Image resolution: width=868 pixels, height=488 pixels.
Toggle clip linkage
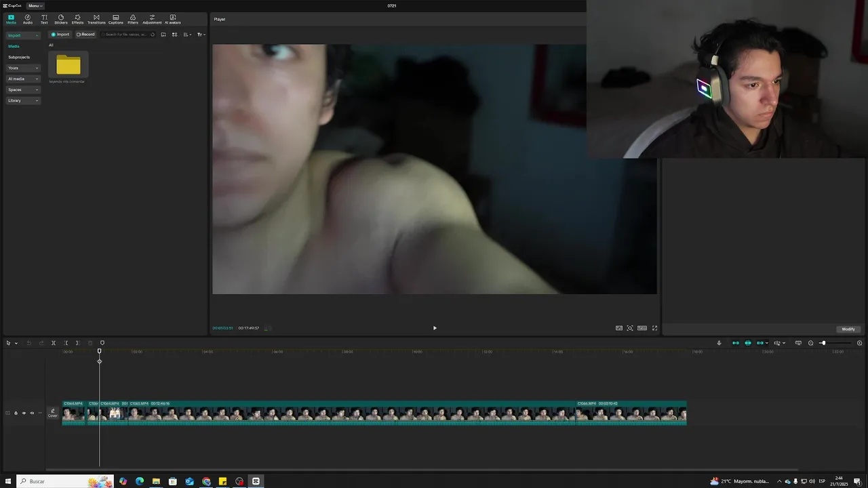(x=760, y=343)
